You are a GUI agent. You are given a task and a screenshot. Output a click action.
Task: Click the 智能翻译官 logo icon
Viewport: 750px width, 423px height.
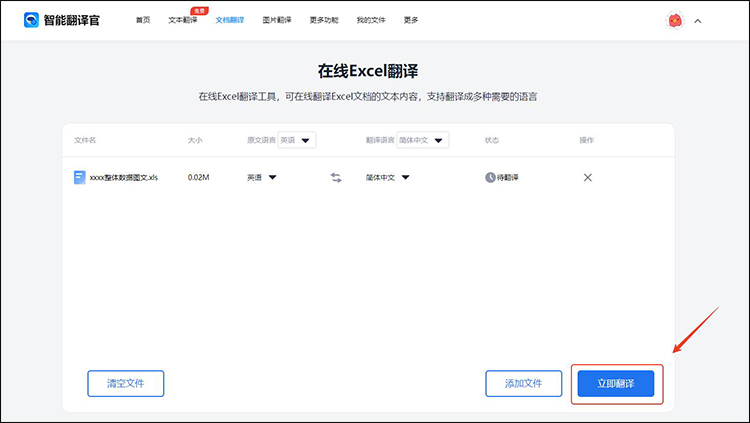[31, 20]
